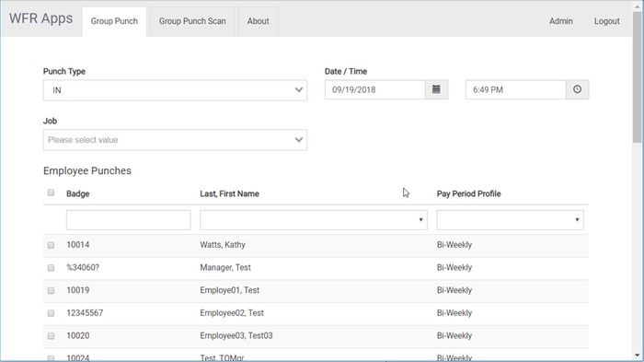The height and width of the screenshot is (362, 644).
Task: Select the checkbox for Employe01, Test
Action: coord(51,290)
